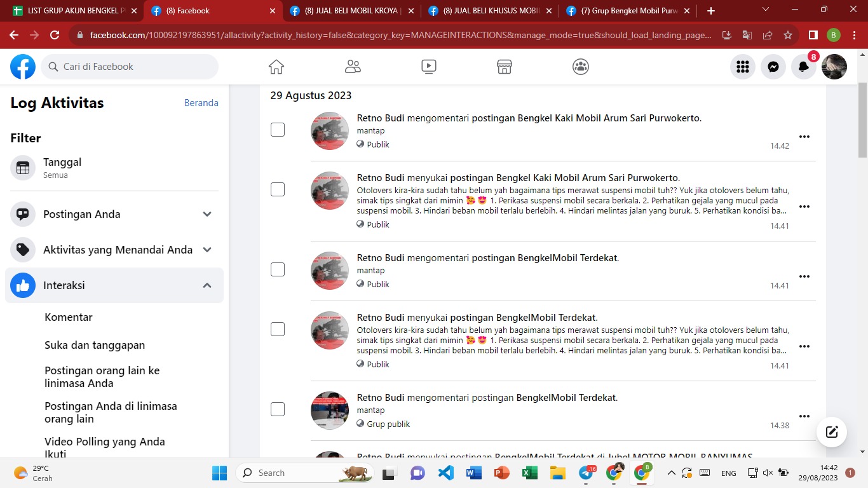Open the tab search dropdown arrow
This screenshot has width=868, height=488.
pos(765,10)
